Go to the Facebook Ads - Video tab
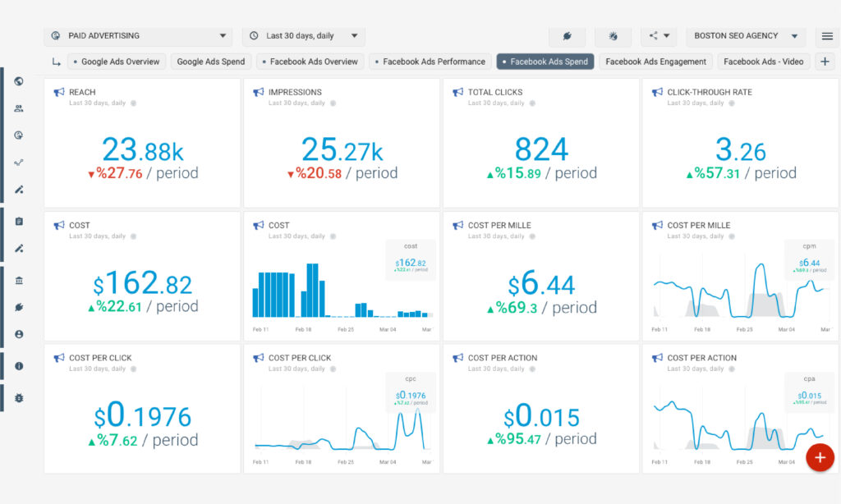This screenshot has width=841, height=504. coord(764,62)
